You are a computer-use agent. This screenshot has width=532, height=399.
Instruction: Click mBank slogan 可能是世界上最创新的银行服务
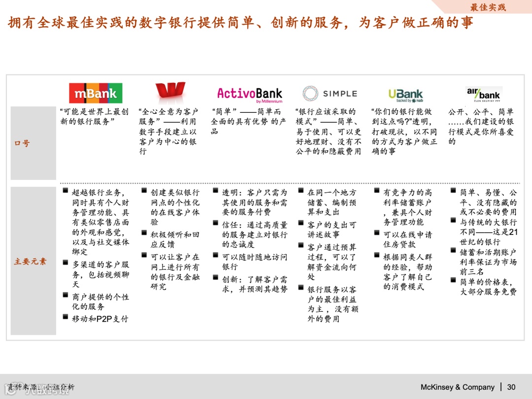(x=94, y=116)
